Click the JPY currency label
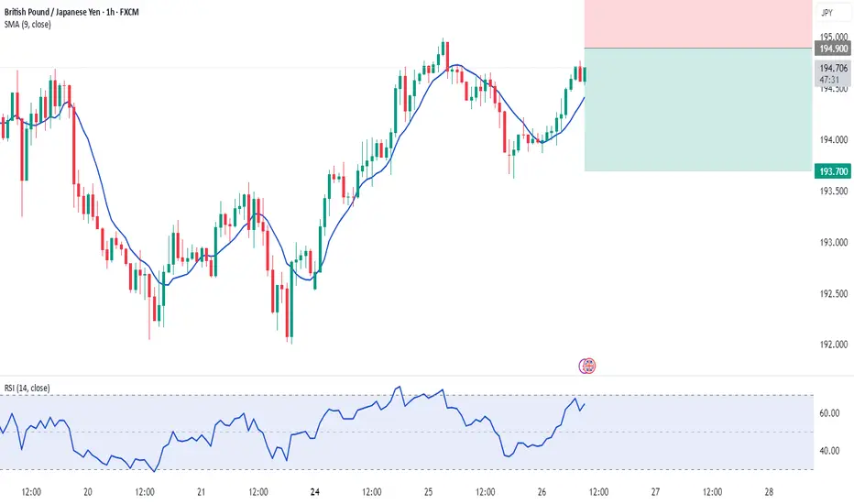 pyautogui.click(x=827, y=13)
